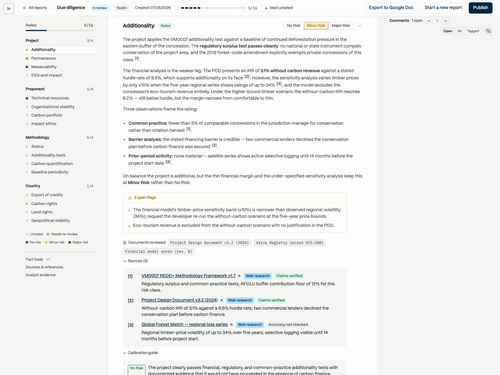Go to previous comment with up chevron

coord(429,21)
